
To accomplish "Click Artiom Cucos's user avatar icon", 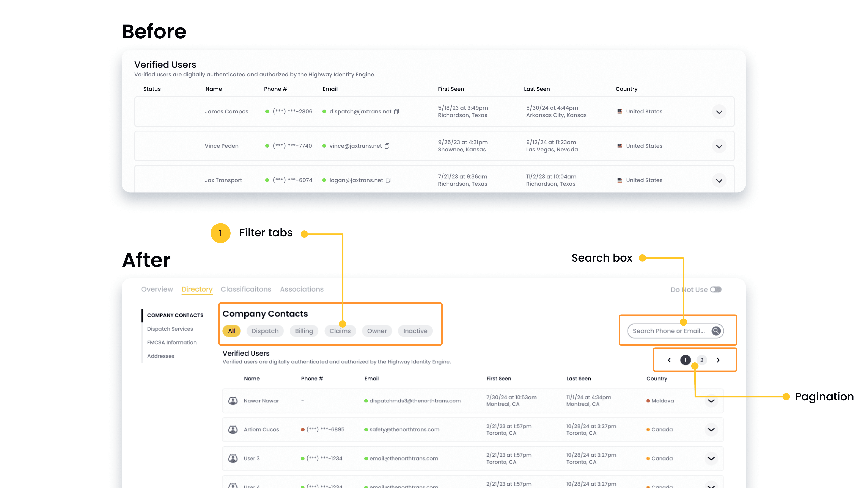I will (x=233, y=429).
